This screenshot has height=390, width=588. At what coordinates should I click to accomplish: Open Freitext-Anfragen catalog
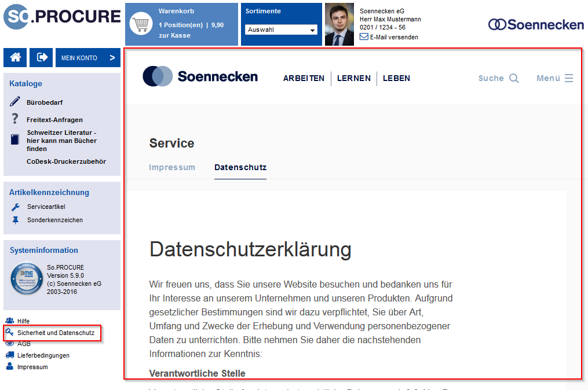click(55, 120)
